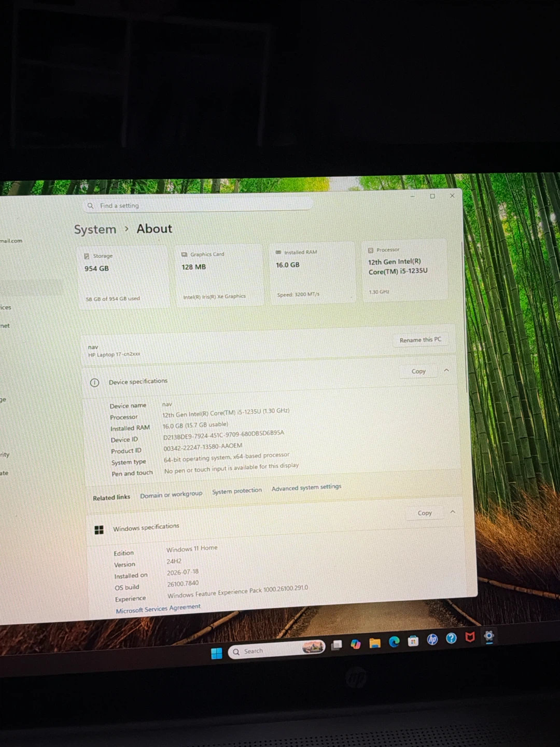Collapse the Windows specifications section
This screenshot has width=560, height=747.
pos(453,511)
